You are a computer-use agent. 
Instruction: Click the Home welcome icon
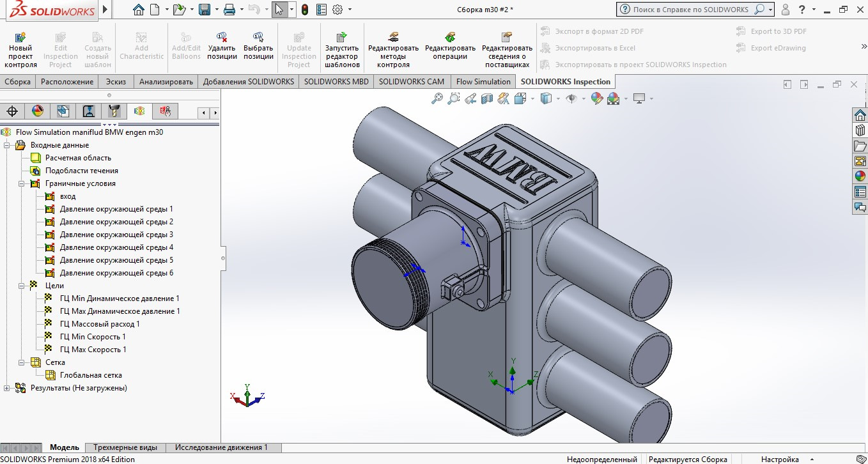point(139,10)
